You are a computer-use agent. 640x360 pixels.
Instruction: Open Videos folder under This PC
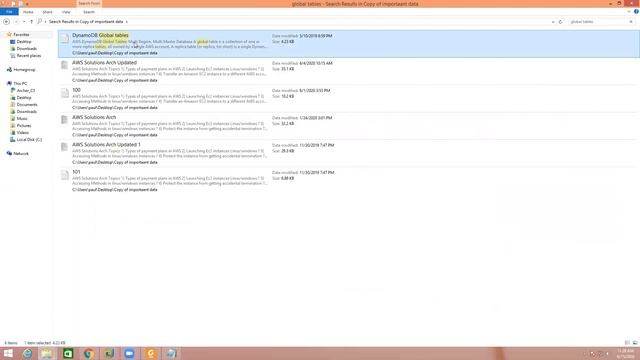pyautogui.click(x=22, y=132)
